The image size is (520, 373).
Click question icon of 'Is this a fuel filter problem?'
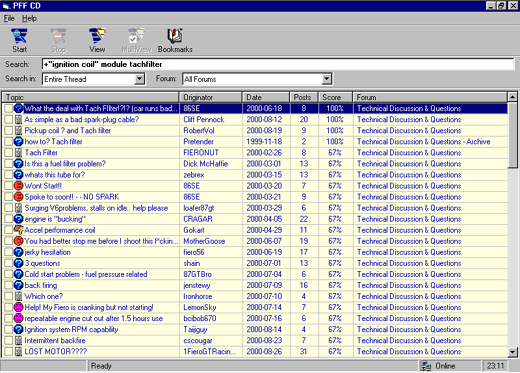[x=18, y=163]
